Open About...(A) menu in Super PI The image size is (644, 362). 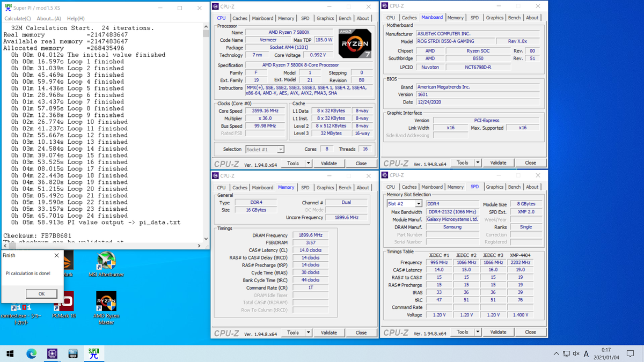pyautogui.click(x=48, y=18)
